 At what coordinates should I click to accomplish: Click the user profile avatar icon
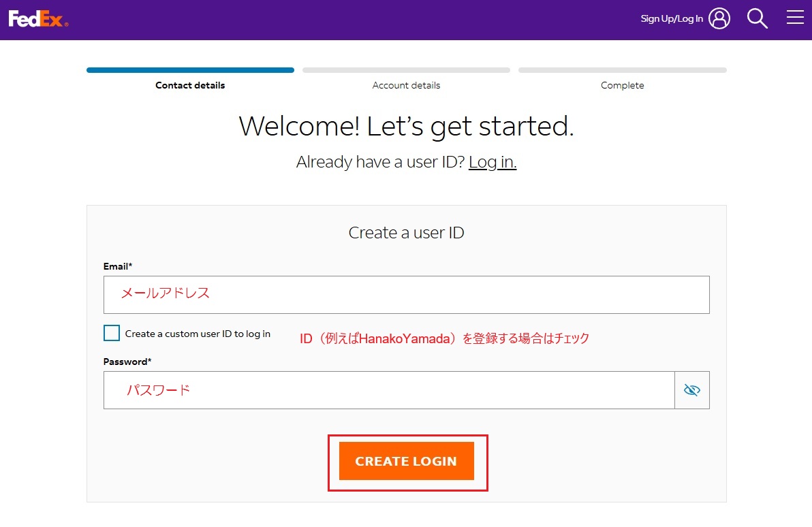[x=719, y=18]
